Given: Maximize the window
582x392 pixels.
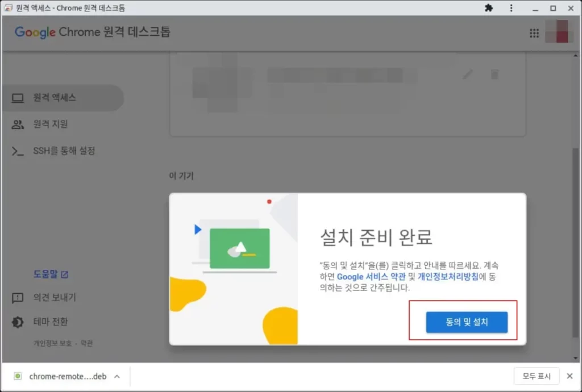Looking at the screenshot, I should (553, 8).
